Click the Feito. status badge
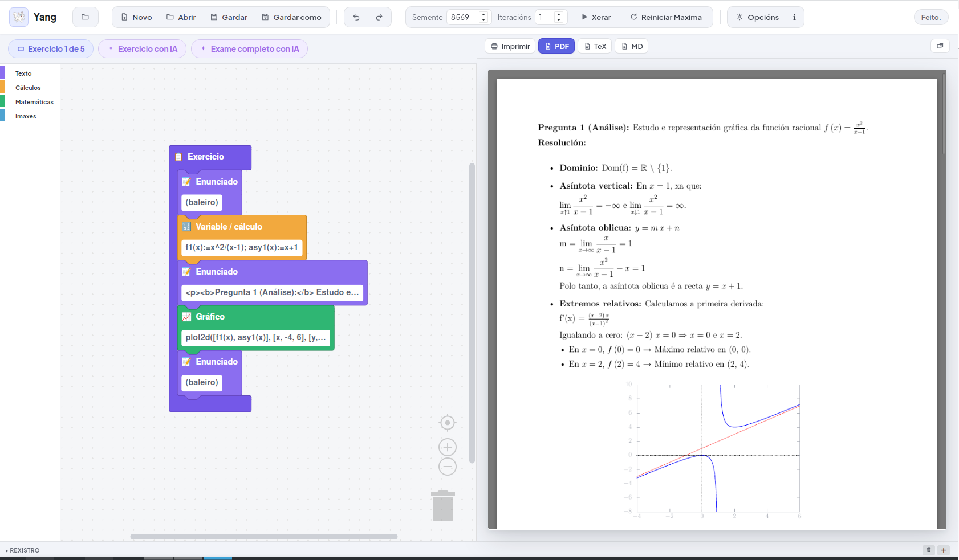 [931, 17]
